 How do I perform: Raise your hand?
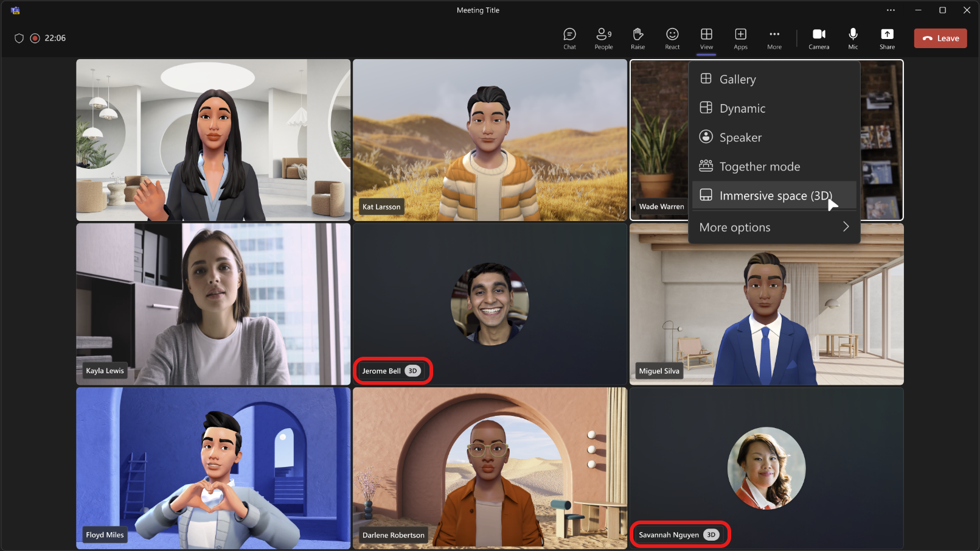pyautogui.click(x=638, y=38)
